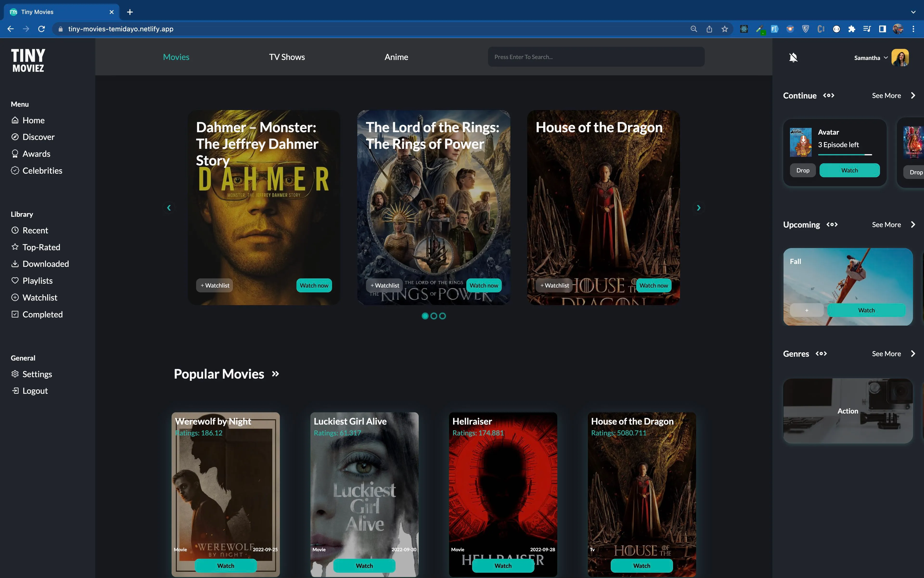This screenshot has width=924, height=578.
Task: Drop Avatar from Continue list
Action: coord(802,171)
